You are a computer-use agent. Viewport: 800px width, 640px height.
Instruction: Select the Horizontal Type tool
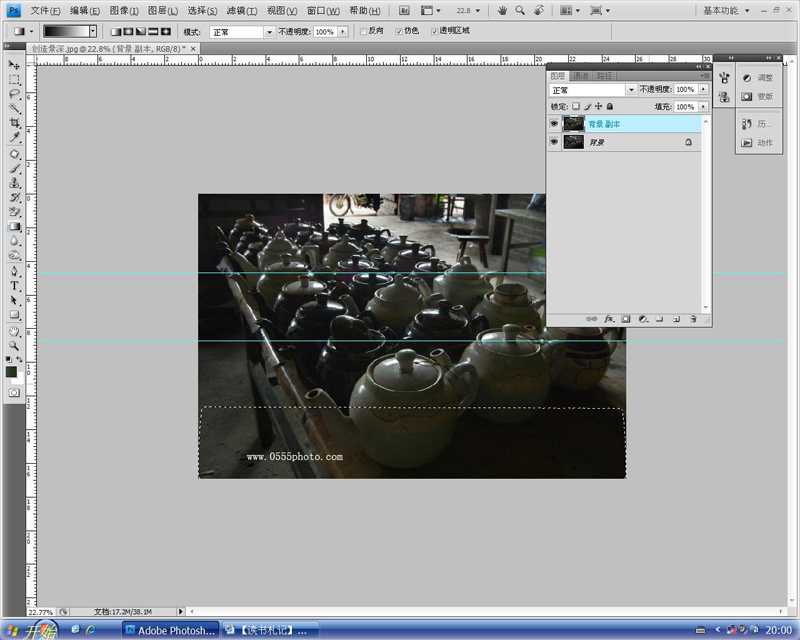click(x=15, y=285)
